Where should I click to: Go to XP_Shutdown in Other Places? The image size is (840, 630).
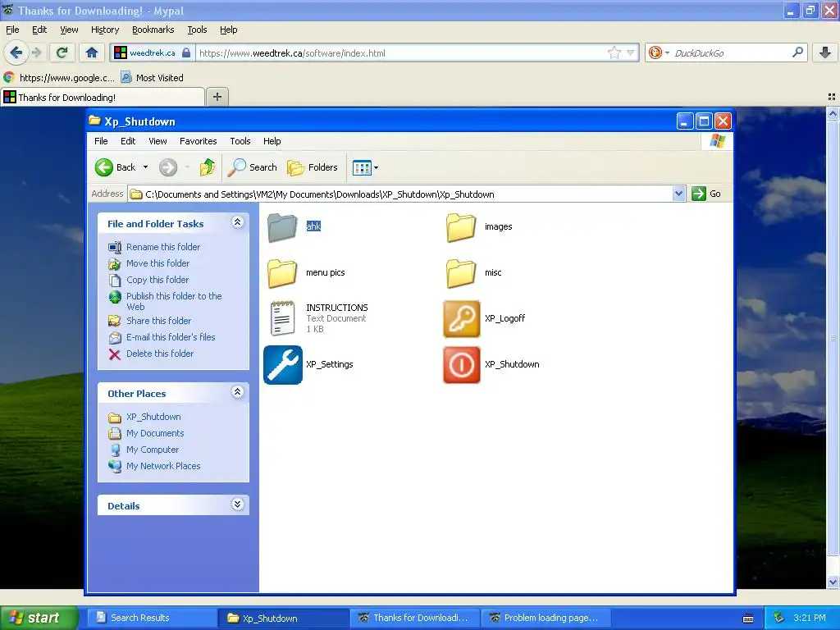coord(153,417)
